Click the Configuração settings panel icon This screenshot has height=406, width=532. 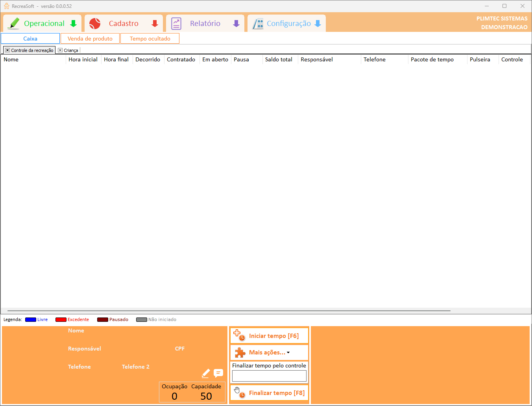point(258,24)
